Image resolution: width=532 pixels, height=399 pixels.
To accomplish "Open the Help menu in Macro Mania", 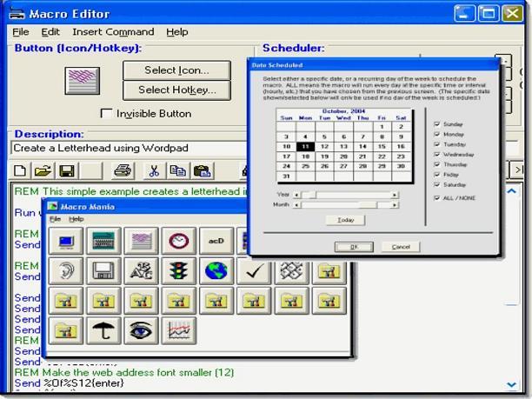I will click(76, 219).
